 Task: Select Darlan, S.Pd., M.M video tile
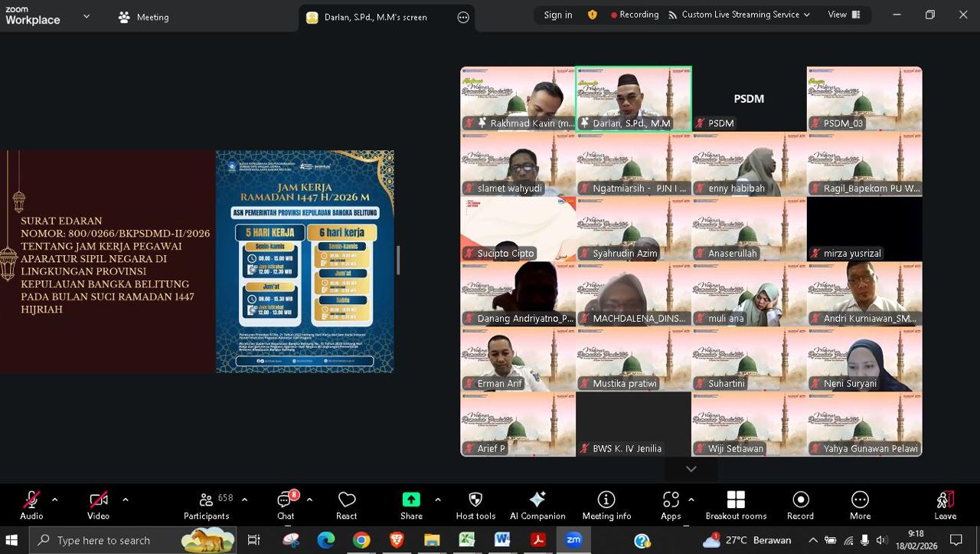coord(633,99)
